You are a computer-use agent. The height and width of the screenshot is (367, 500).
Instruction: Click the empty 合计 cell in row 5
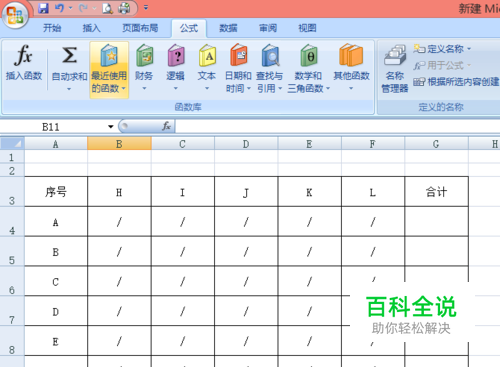pyautogui.click(x=436, y=251)
